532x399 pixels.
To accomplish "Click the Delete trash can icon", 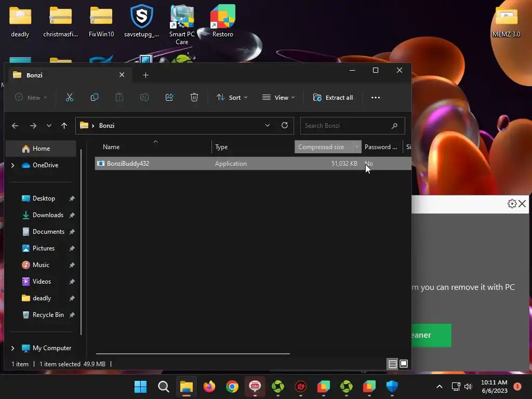I will (194, 98).
